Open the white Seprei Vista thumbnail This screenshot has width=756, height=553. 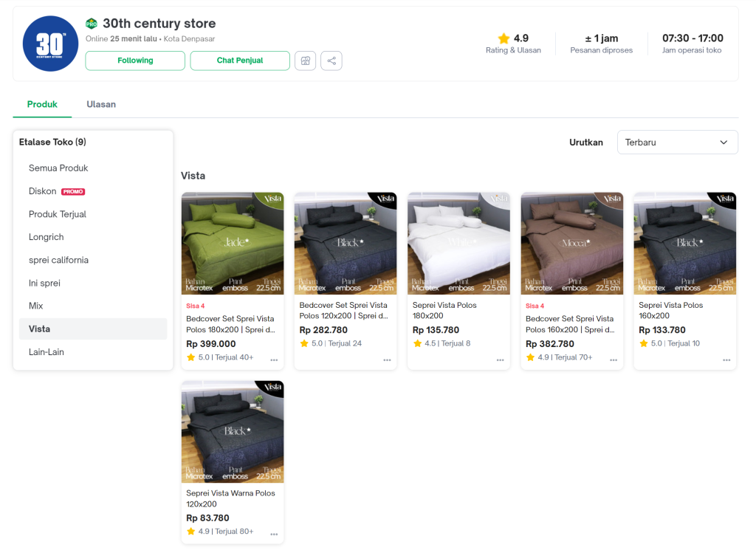pyautogui.click(x=458, y=244)
